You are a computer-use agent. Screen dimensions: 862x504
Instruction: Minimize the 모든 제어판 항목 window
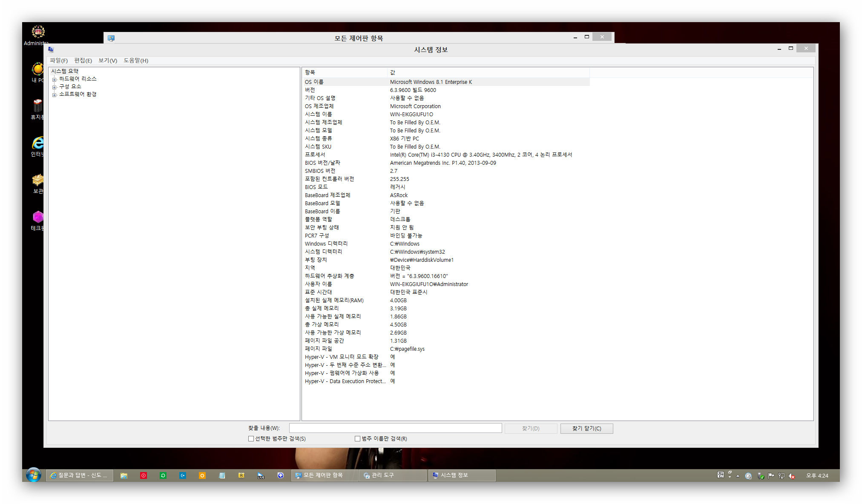(575, 37)
